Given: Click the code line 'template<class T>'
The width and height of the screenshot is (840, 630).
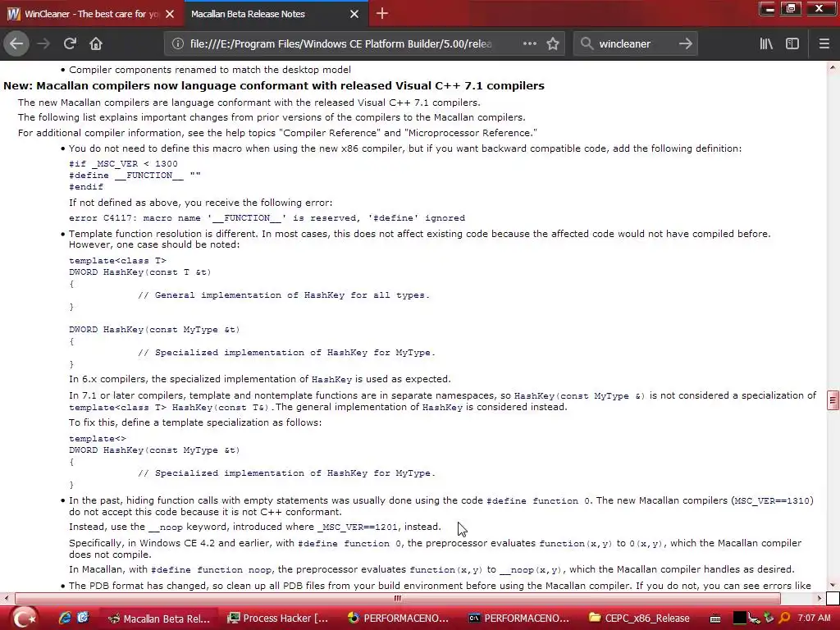Looking at the screenshot, I should click(118, 261).
